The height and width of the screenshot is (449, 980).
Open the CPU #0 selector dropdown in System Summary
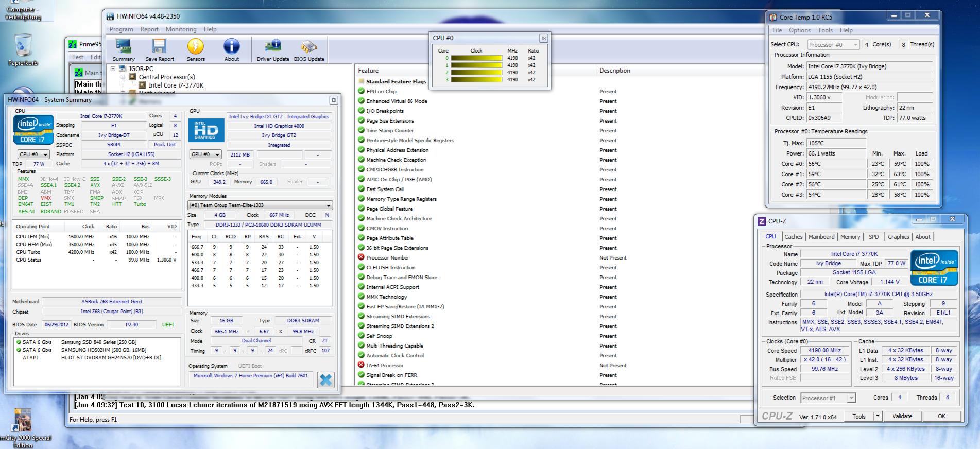pos(33,154)
